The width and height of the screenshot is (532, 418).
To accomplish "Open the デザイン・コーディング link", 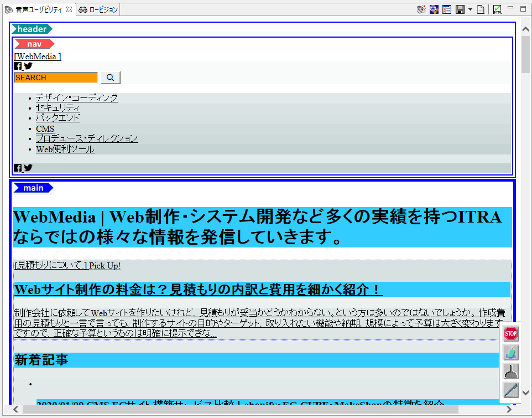I will point(77,98).
